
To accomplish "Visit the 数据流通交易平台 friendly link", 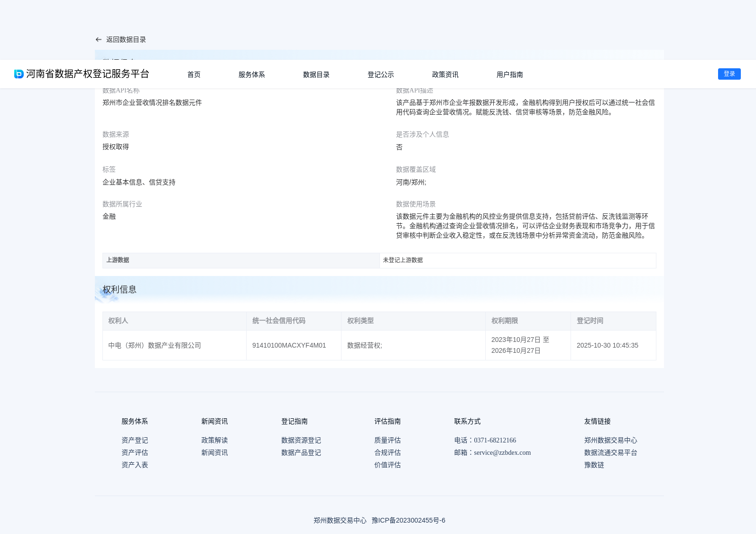I will click(611, 453).
